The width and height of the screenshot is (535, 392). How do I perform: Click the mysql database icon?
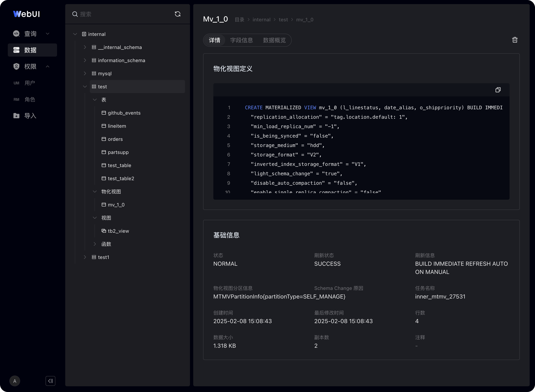[94, 73]
